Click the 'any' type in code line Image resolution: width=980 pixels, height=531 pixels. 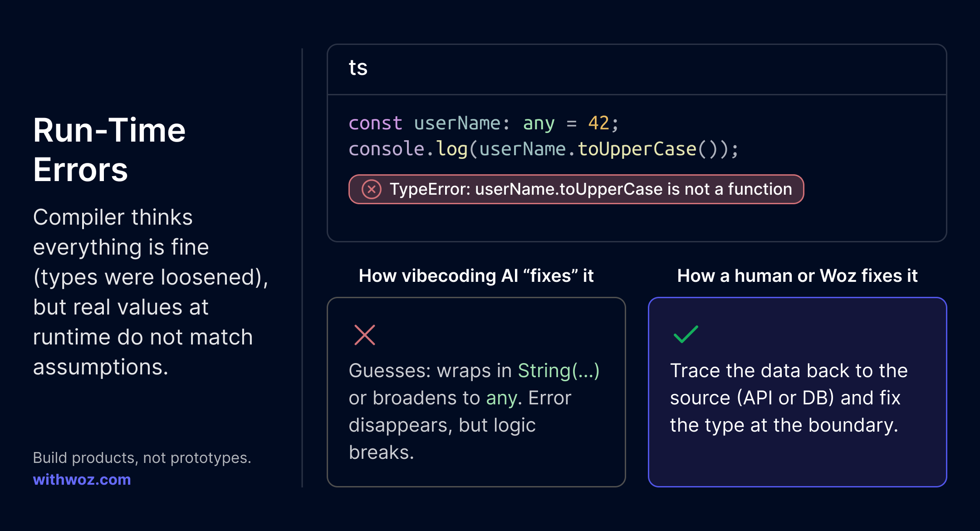(539, 123)
